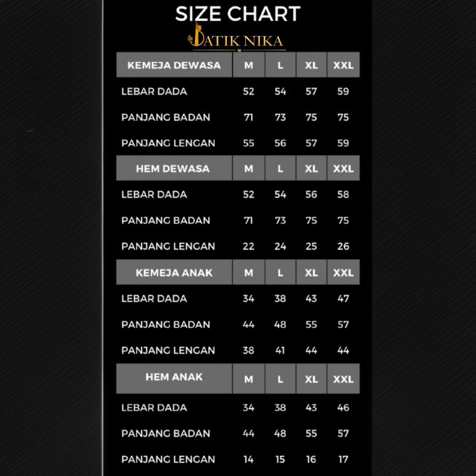This screenshot has height=476, width=476.
Task: Click Panjang Lengan label under Hem Anak
Action: (168, 459)
